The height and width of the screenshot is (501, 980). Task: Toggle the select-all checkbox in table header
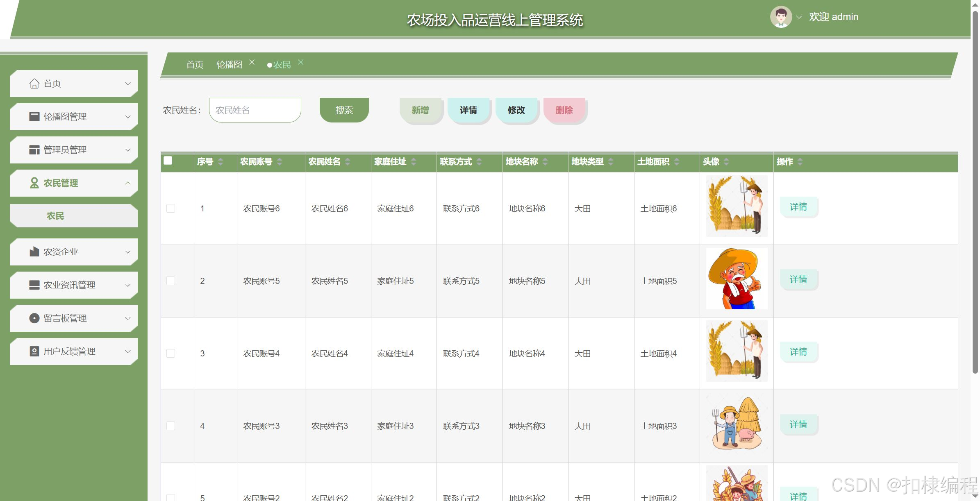coord(168,161)
